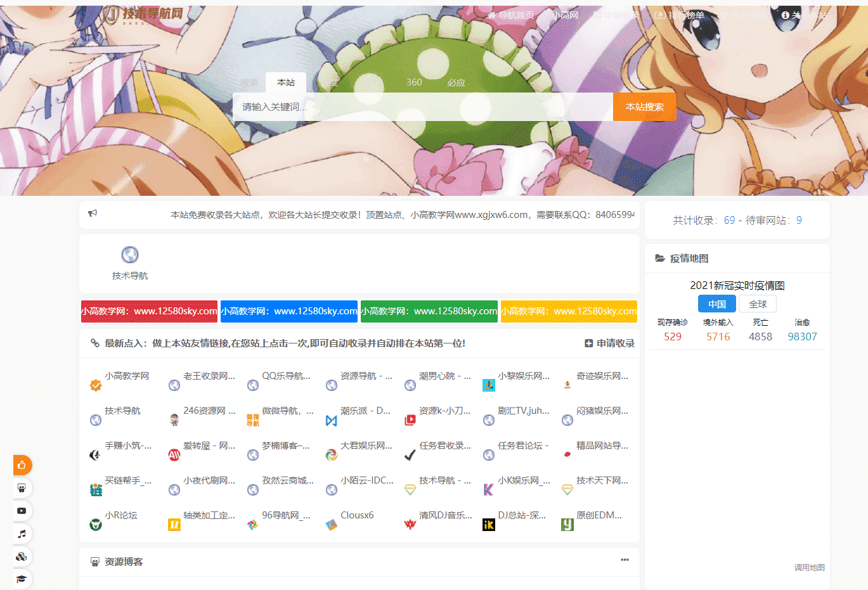Select the 必应 search tab

tap(456, 82)
